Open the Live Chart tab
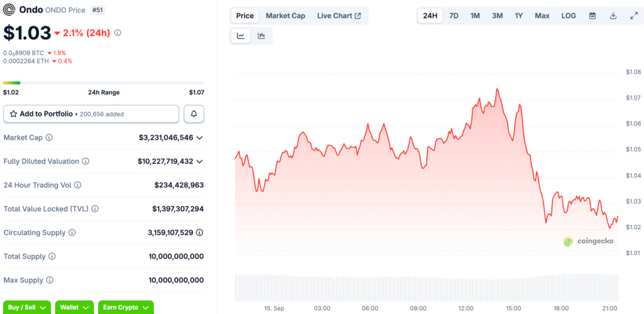This screenshot has height=314, width=644. pyautogui.click(x=339, y=16)
